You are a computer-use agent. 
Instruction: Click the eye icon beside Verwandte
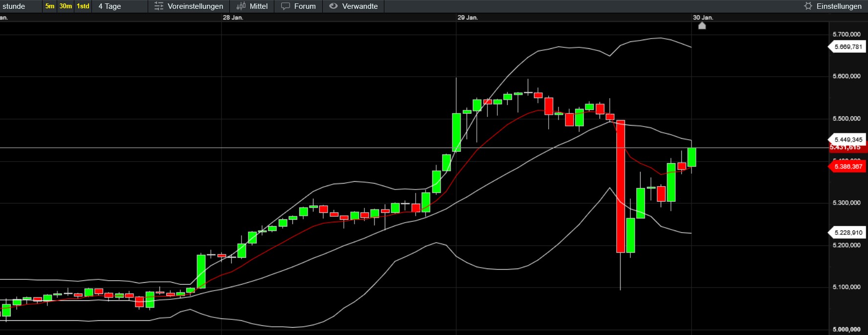334,6
